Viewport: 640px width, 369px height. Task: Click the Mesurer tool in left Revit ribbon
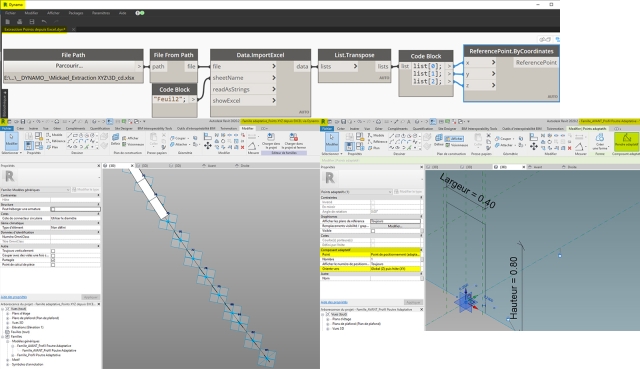[x=253, y=146]
